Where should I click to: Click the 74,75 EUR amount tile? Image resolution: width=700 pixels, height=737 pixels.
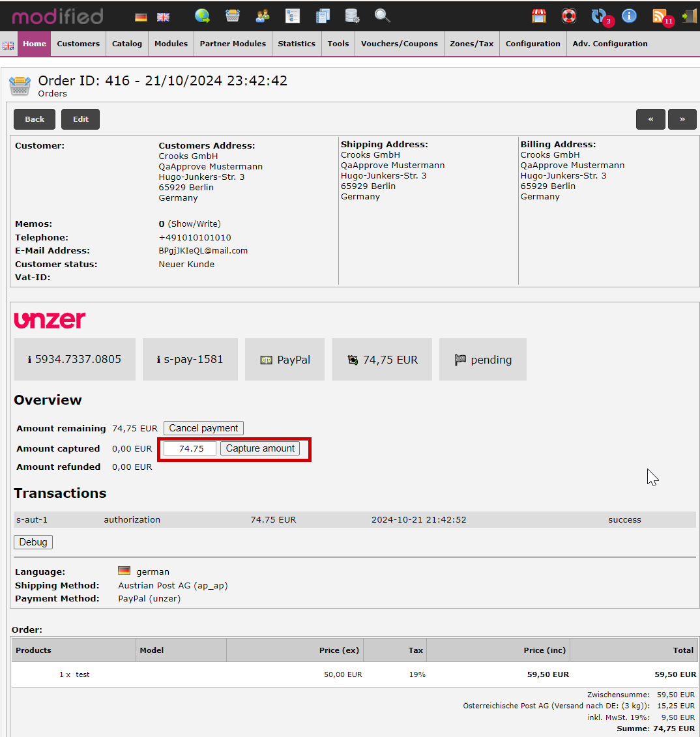click(382, 359)
